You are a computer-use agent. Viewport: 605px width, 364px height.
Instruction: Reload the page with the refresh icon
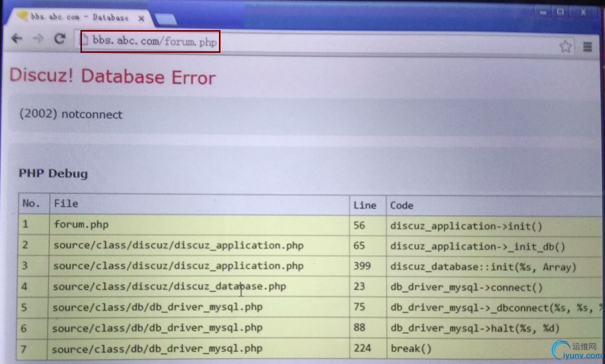coord(60,38)
